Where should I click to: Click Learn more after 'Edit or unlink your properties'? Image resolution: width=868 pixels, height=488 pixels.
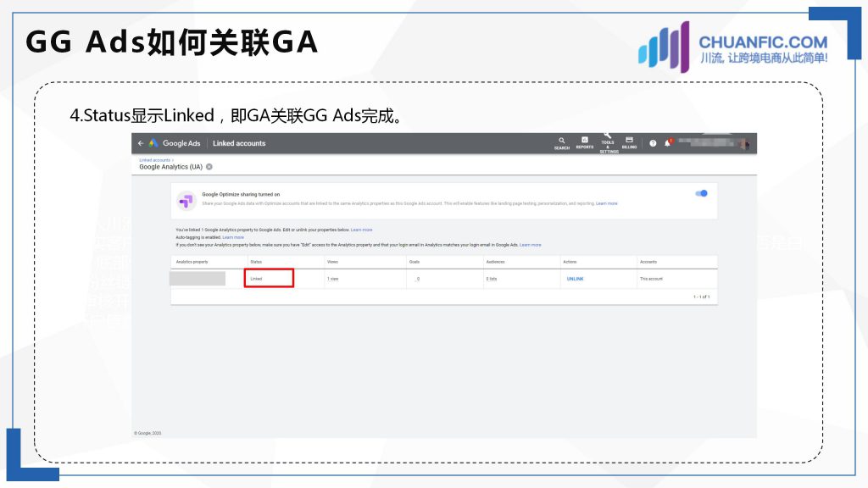point(361,230)
